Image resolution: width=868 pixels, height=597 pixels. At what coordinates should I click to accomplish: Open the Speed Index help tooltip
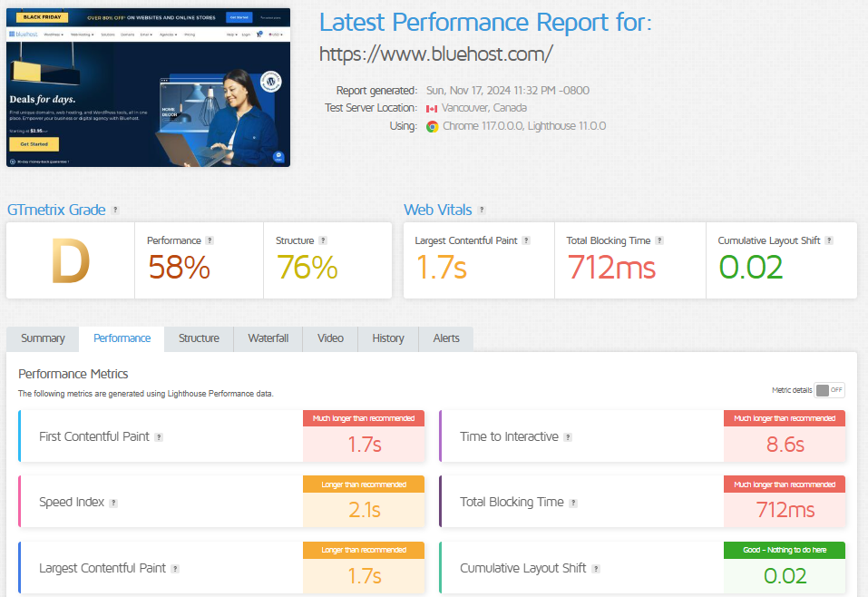(x=114, y=502)
